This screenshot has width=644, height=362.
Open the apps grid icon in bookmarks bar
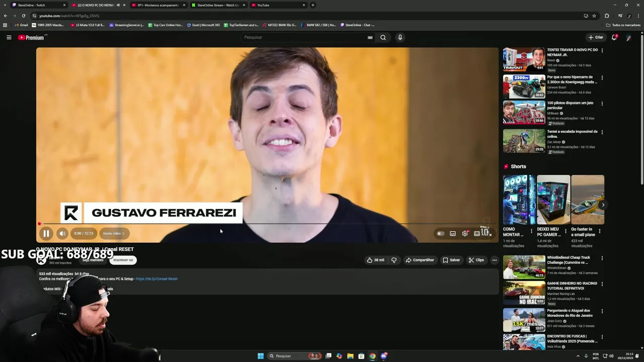(5, 25)
